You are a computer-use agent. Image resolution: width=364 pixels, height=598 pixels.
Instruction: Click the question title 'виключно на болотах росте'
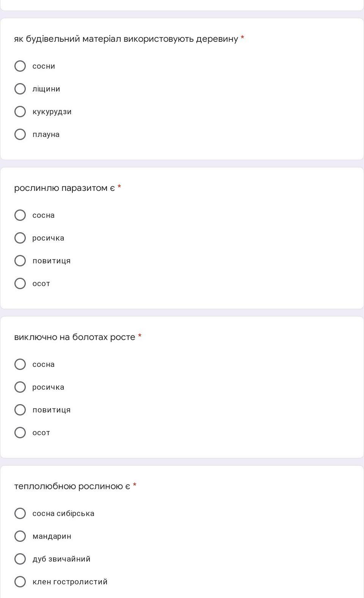click(x=75, y=337)
